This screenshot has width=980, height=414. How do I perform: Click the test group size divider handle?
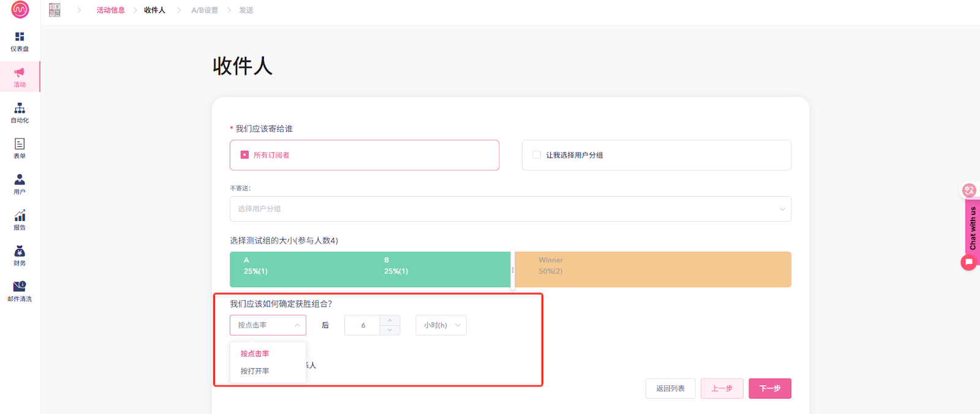pyautogui.click(x=513, y=269)
